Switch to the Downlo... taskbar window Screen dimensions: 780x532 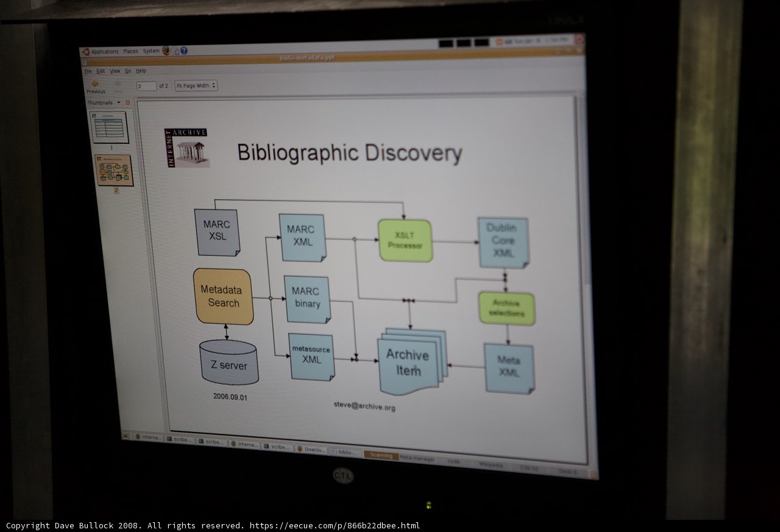311,450
